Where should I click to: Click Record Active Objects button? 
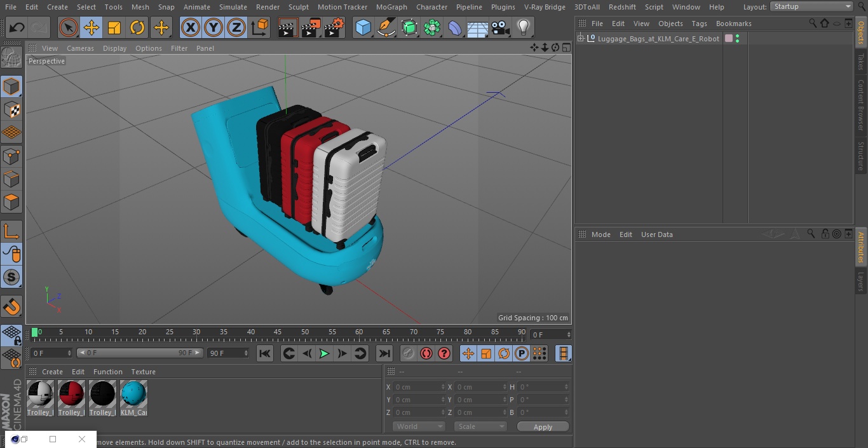click(409, 353)
